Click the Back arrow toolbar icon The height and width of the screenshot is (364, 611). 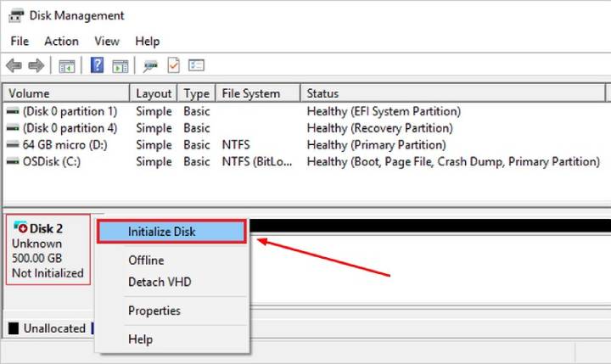click(x=14, y=65)
